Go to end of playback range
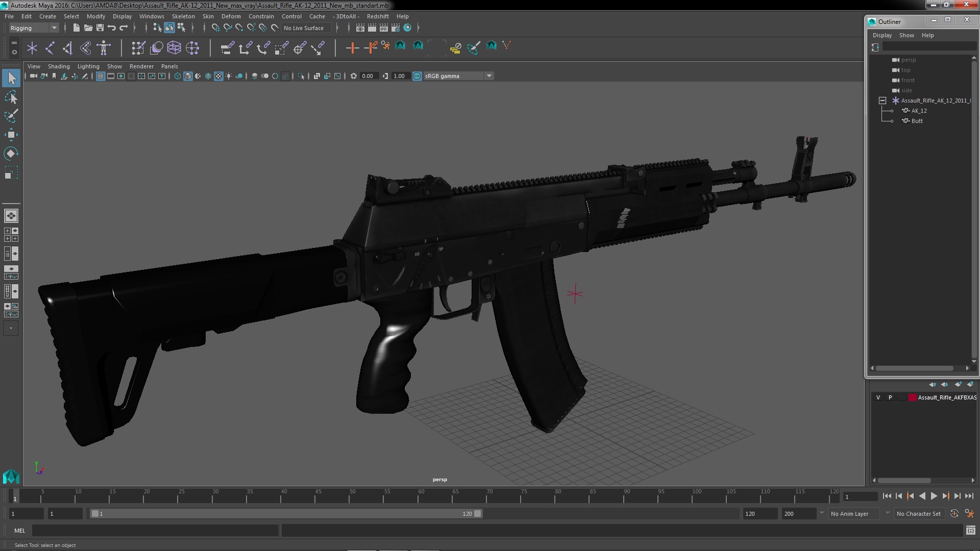This screenshot has width=980, height=551. [x=969, y=496]
